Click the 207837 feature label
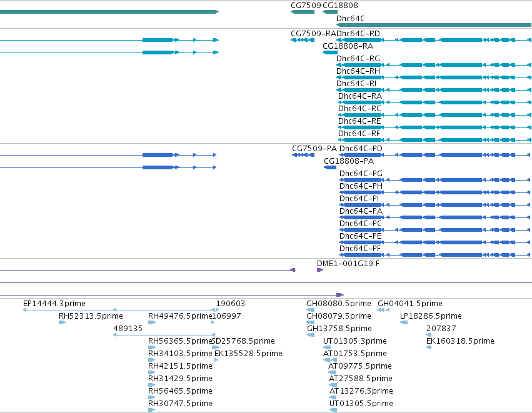Viewport: 532px width, 413px height. pyautogui.click(x=441, y=329)
